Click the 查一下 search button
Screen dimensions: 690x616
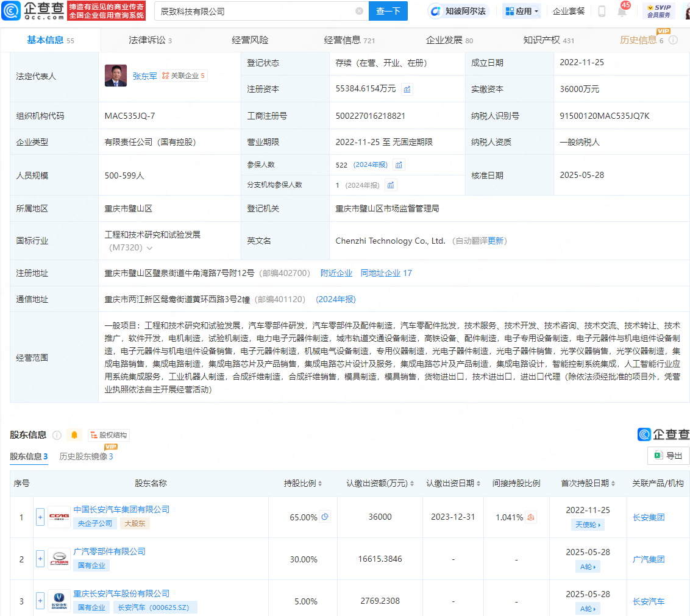388,11
